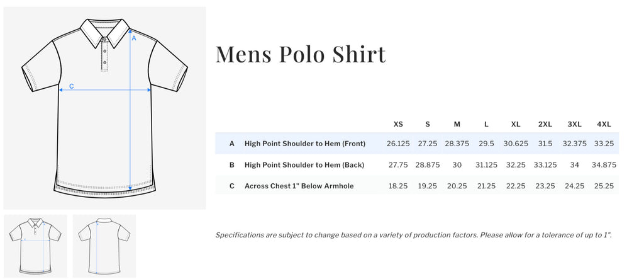Click the 4XL size column header
The height and width of the screenshot is (279, 644).
click(x=604, y=124)
